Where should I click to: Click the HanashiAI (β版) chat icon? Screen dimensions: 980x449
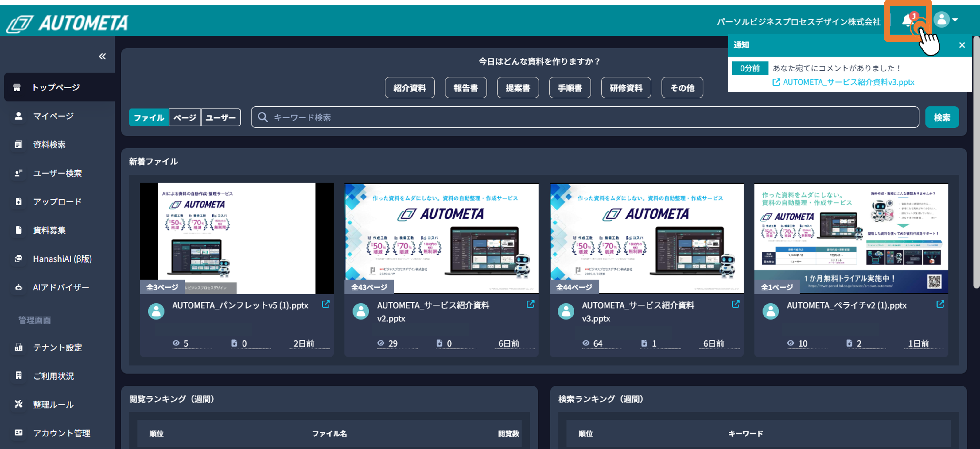click(18, 259)
